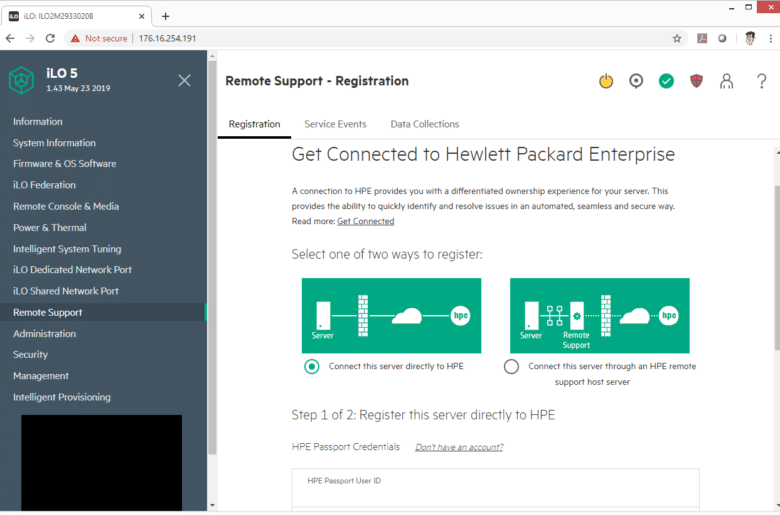Click the sidebar vertical scrollbar
The image size is (780, 516).
click(212, 257)
